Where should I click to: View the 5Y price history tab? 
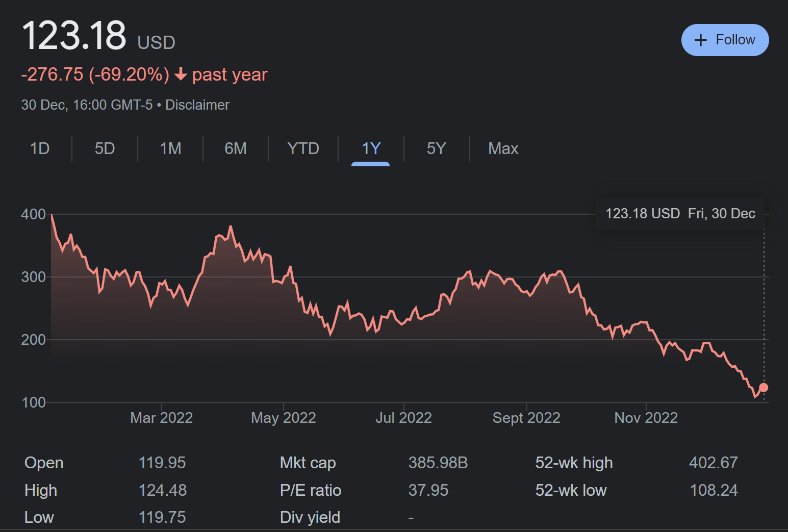pos(436,148)
